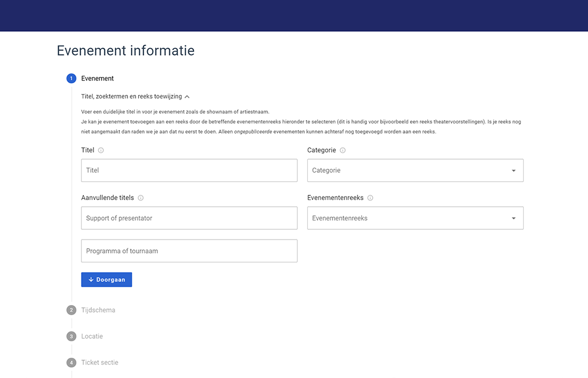Focus the Support of presentator field
This screenshot has width=588, height=378.
click(x=189, y=218)
